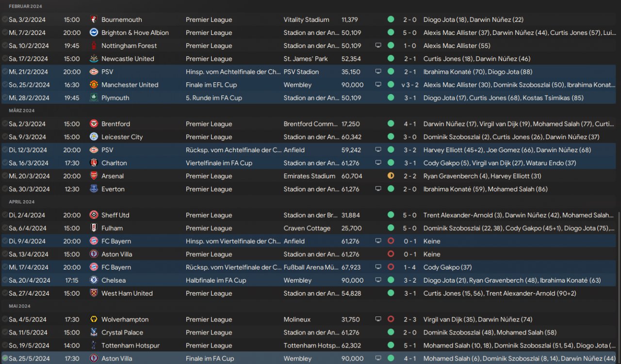Click the Tottenham Hotspur club badge
The width and height of the screenshot is (621, 364).
[94, 346]
